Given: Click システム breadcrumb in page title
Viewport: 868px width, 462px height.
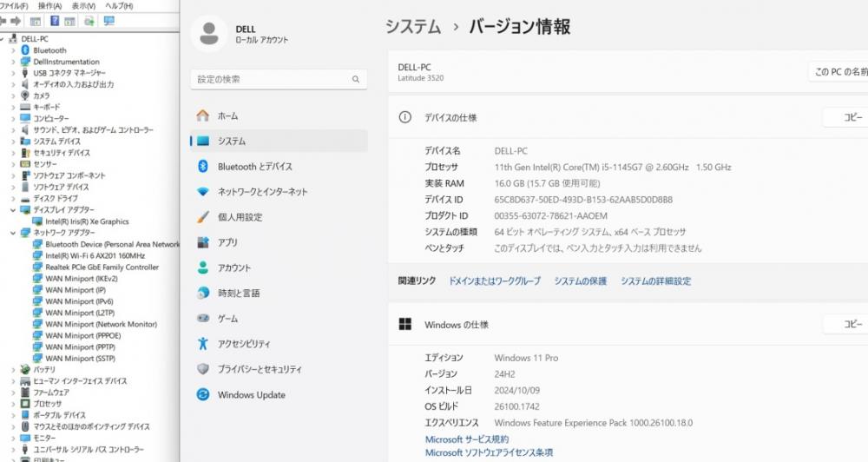Looking at the screenshot, I should (x=413, y=27).
